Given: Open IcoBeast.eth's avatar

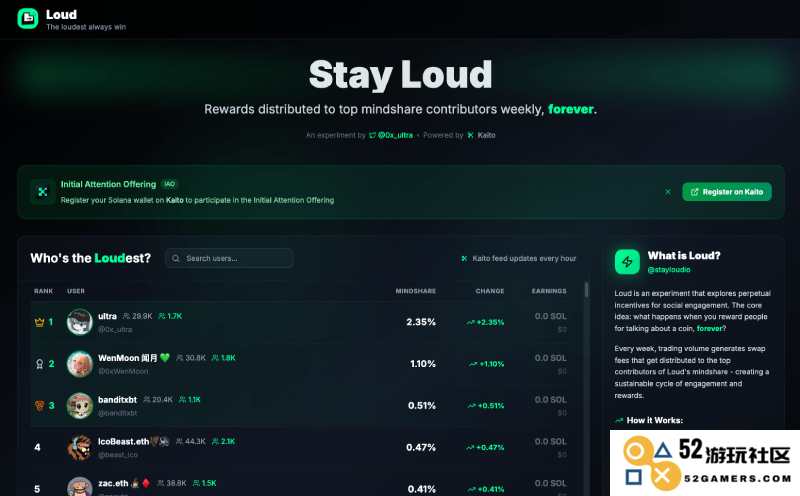Looking at the screenshot, I should [x=80, y=448].
